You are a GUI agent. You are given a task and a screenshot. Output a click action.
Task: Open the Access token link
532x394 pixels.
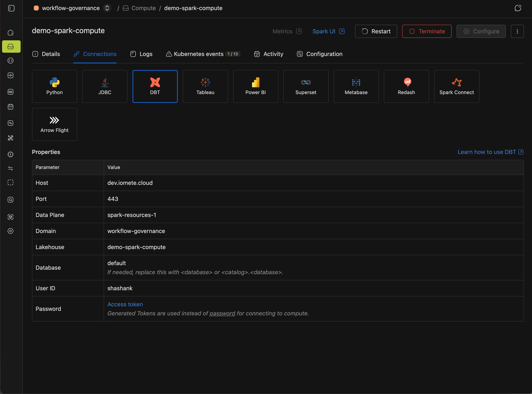(125, 304)
